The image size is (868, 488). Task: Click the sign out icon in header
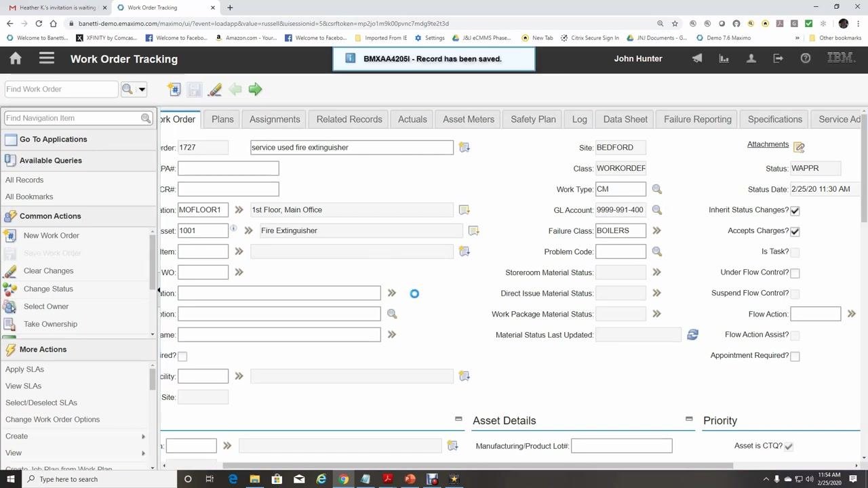point(778,59)
